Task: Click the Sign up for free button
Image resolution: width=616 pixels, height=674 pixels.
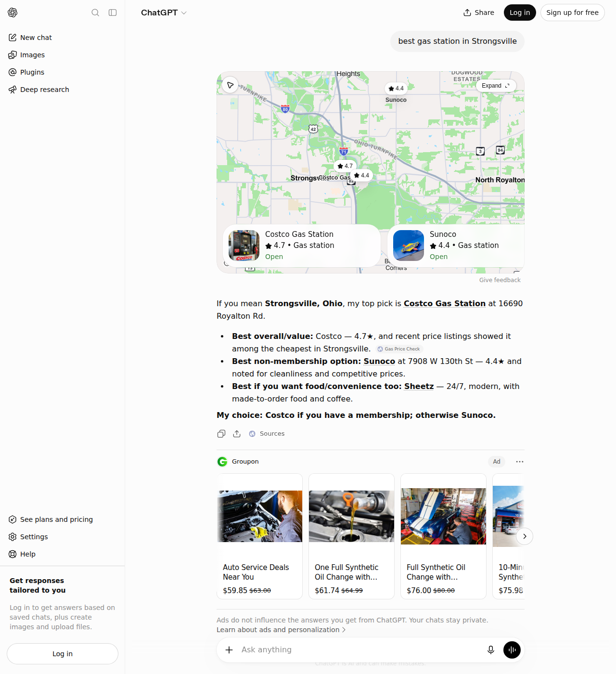Action: coord(572,13)
